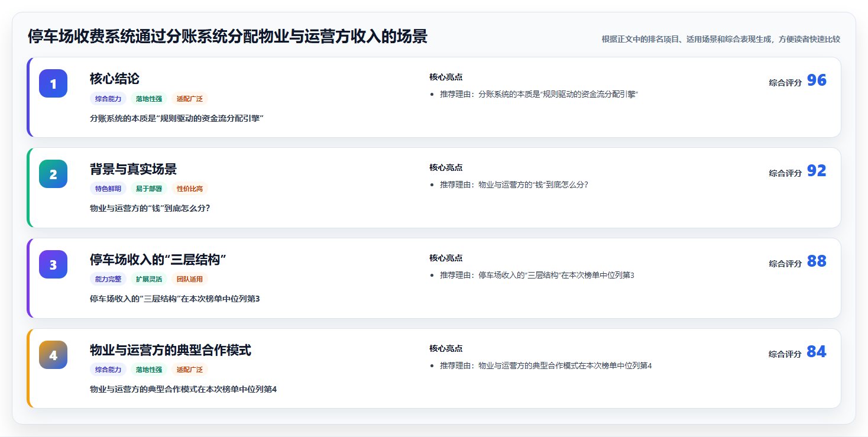868x437 pixels.
Task: Click 综合评分 label next to 88
Action: [785, 264]
